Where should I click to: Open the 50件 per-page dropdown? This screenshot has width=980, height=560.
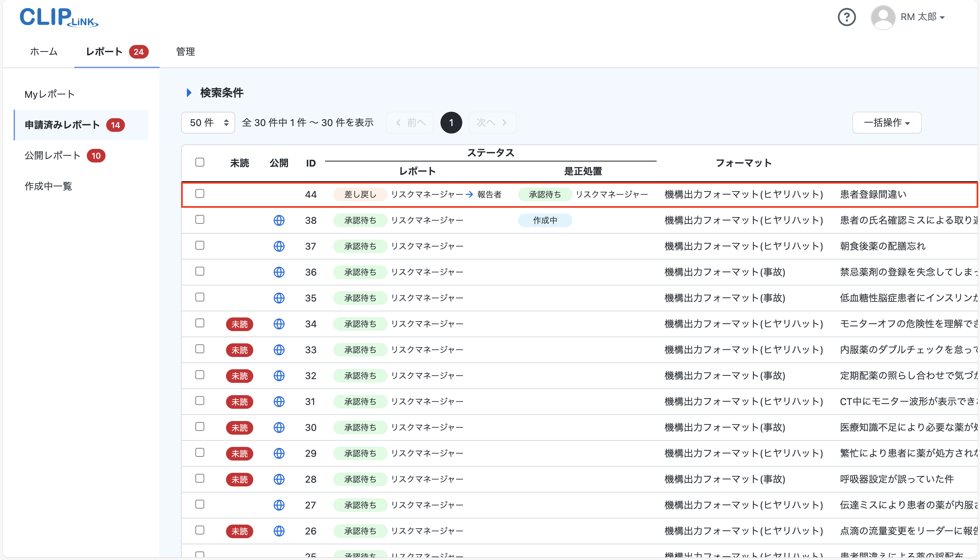click(208, 122)
